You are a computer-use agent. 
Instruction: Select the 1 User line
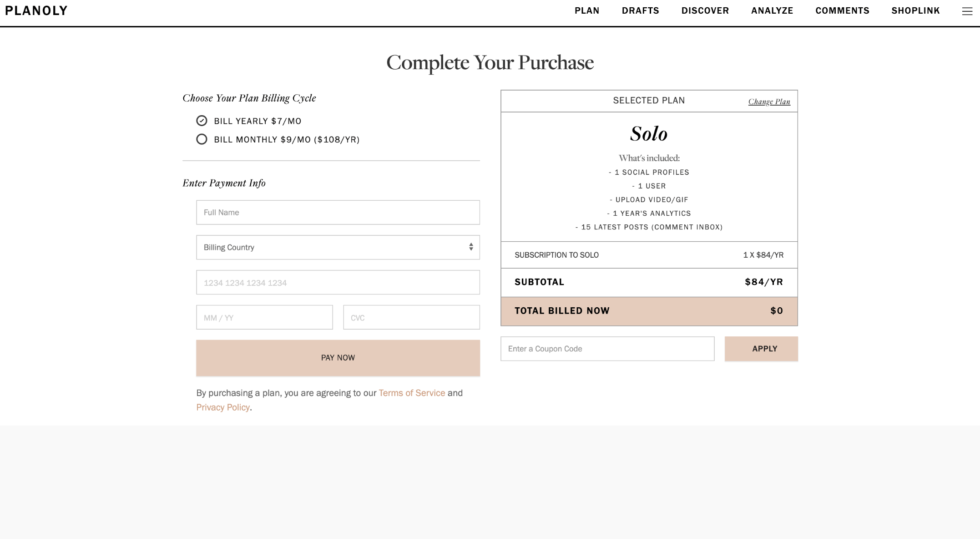tap(649, 186)
